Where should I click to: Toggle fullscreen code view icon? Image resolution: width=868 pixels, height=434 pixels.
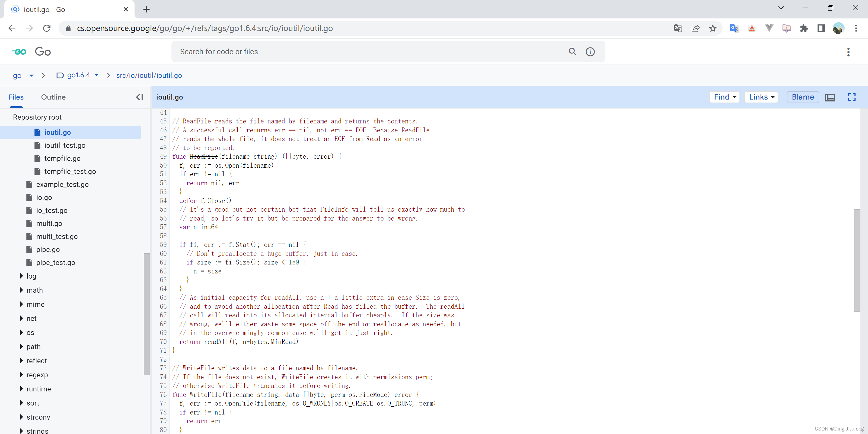[851, 97]
